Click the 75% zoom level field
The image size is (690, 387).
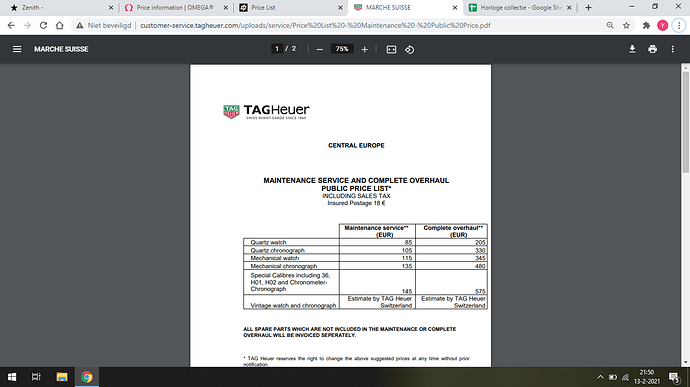[x=342, y=49]
